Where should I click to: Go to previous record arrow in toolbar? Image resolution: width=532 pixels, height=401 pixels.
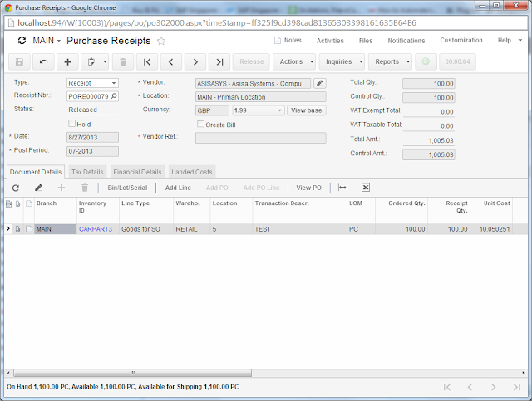tap(171, 61)
